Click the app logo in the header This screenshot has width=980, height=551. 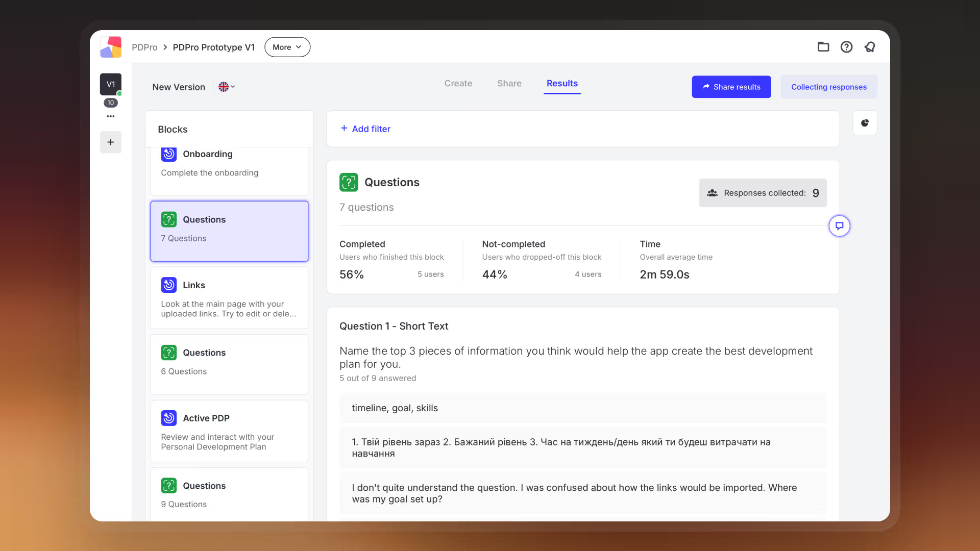coord(111,47)
